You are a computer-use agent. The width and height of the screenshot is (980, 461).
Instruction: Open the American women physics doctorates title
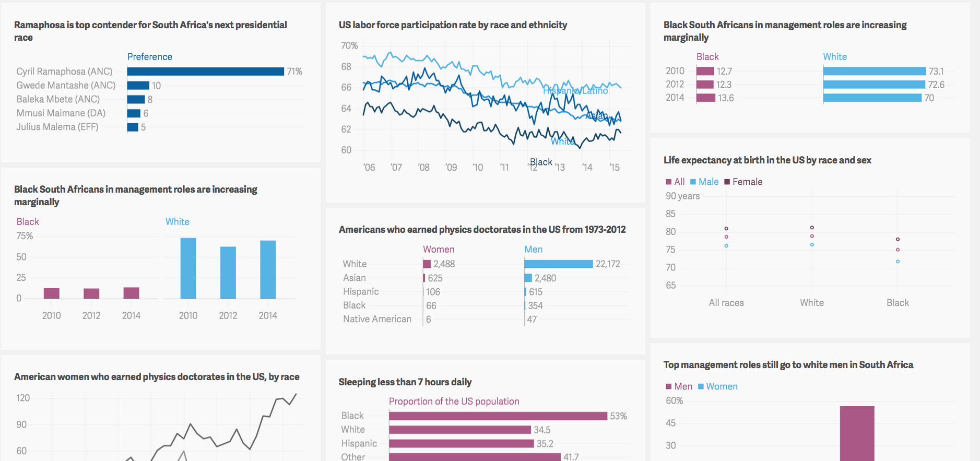(x=157, y=376)
